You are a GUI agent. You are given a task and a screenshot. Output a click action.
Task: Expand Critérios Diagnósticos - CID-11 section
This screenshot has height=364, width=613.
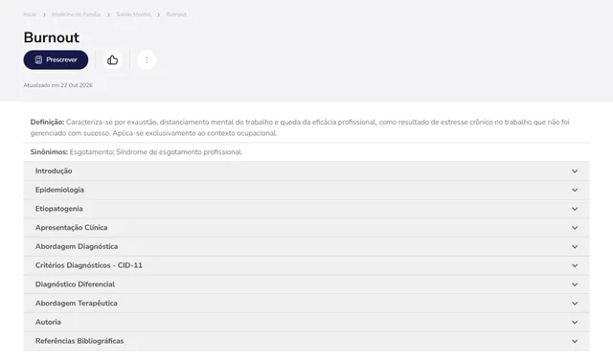306,265
